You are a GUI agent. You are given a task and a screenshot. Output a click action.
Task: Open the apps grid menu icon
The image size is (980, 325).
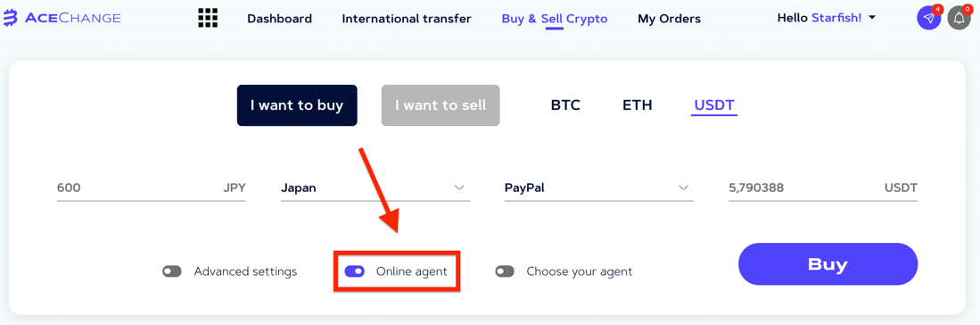(x=208, y=18)
